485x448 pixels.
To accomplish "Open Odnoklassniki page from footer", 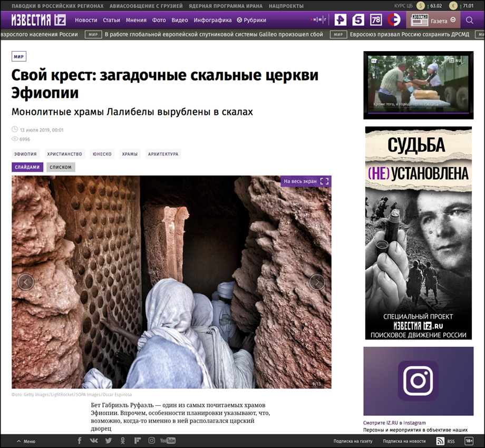I will pos(123,441).
